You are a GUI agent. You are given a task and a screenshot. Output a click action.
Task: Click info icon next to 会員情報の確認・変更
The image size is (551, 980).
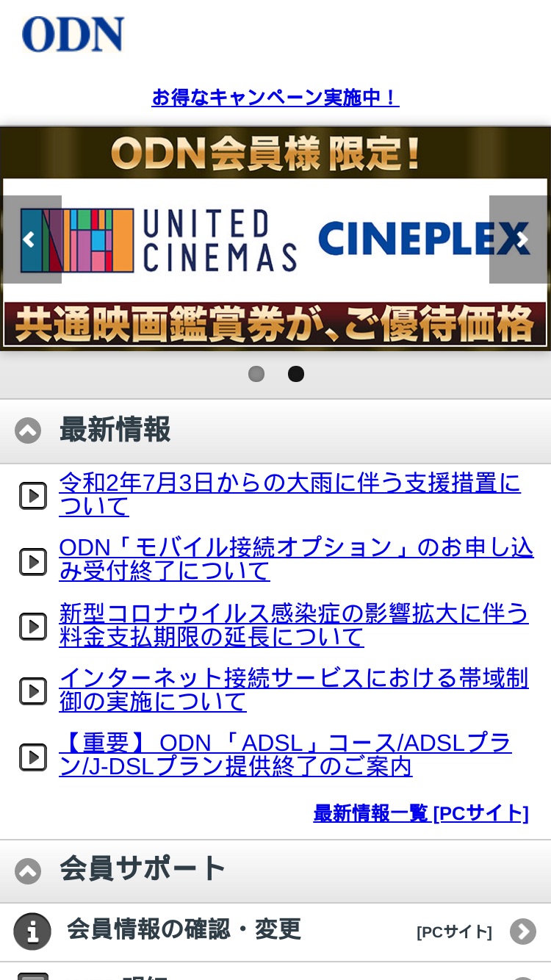point(32,932)
